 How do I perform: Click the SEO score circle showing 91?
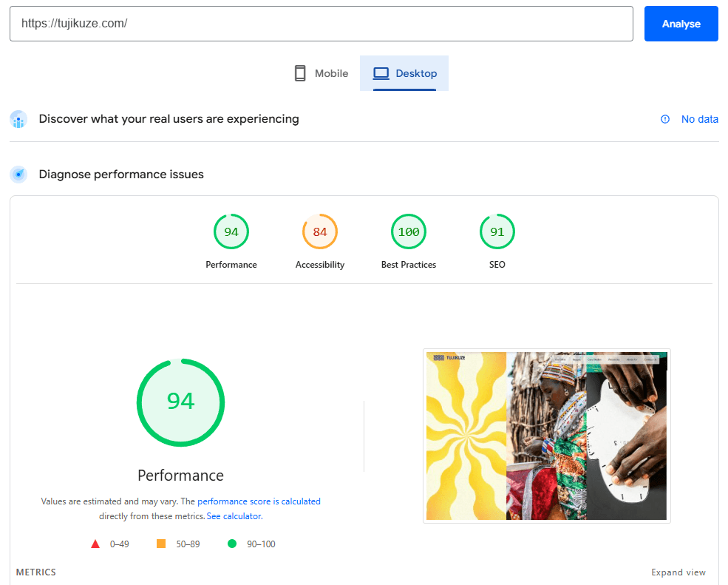coord(497,231)
